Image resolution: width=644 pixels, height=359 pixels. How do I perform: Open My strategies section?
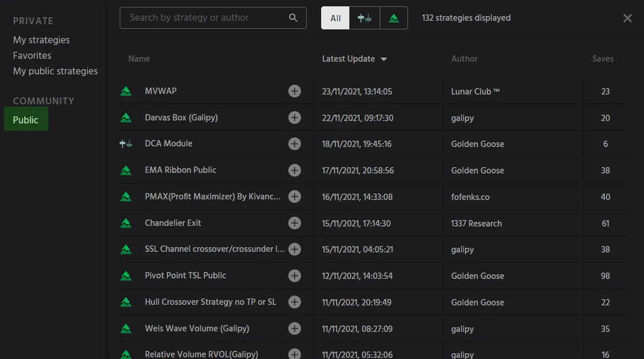click(x=41, y=40)
